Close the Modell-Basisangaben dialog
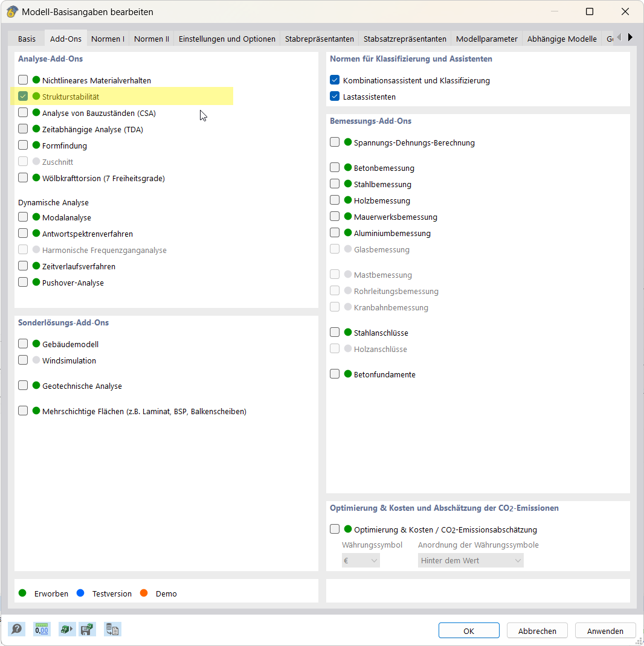Image resolution: width=644 pixels, height=646 pixels. point(625,11)
